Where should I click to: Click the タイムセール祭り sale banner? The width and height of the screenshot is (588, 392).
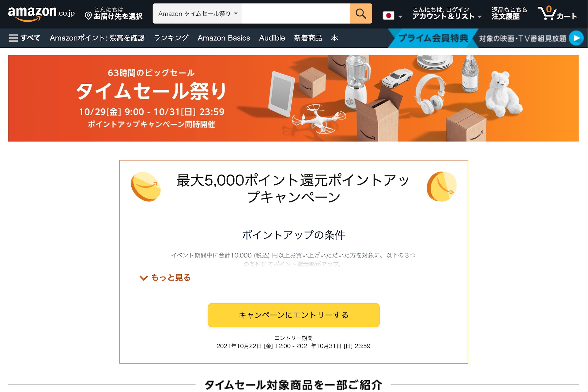[x=293, y=98]
